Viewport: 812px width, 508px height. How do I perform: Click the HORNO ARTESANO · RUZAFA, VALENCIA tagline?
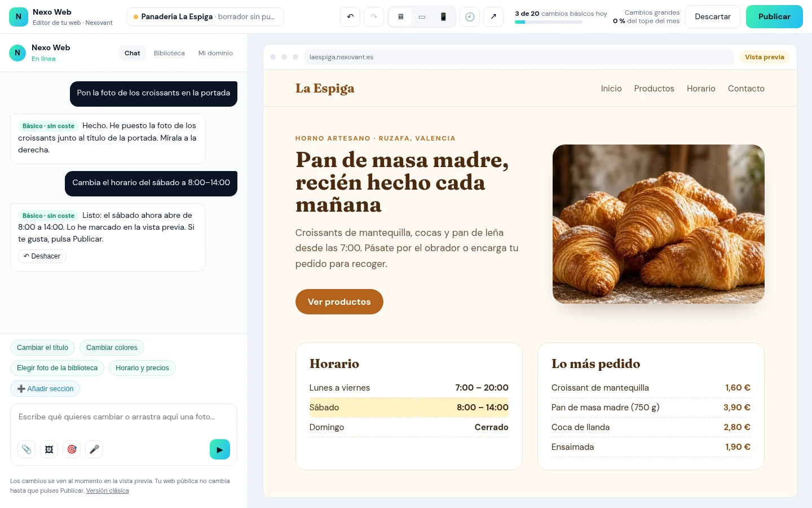tap(376, 138)
